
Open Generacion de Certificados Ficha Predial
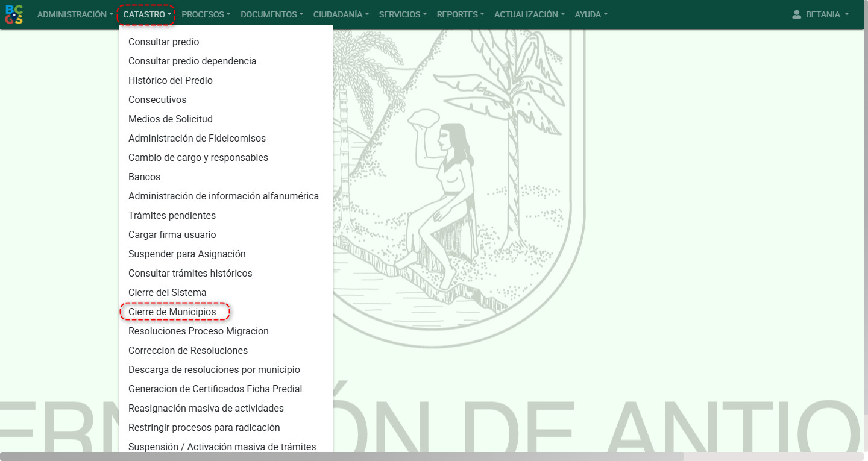click(x=226, y=389)
